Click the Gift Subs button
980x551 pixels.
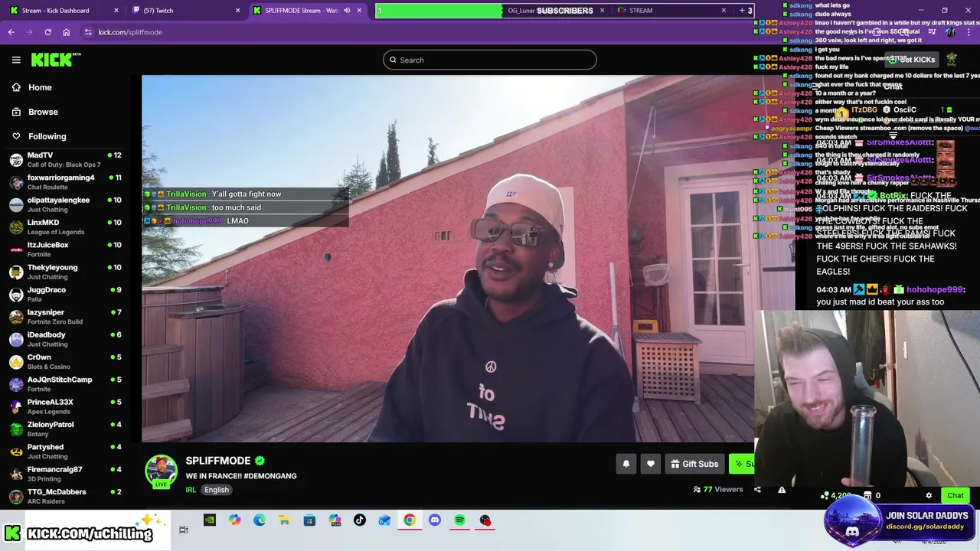tap(694, 464)
